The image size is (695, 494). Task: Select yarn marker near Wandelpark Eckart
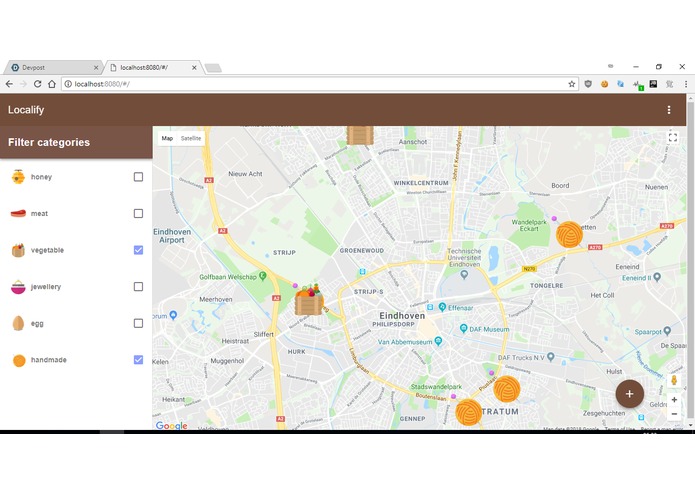click(x=569, y=234)
